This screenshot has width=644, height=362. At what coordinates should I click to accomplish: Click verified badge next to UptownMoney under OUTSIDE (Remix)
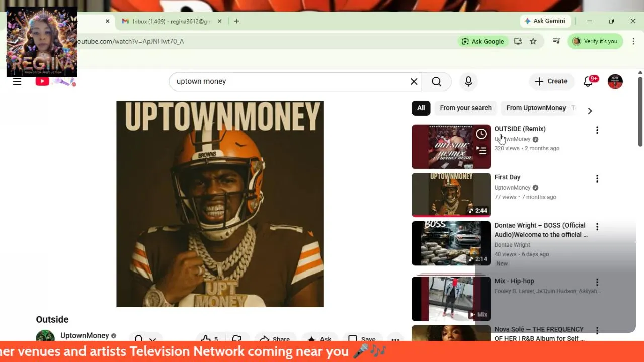pos(535,139)
